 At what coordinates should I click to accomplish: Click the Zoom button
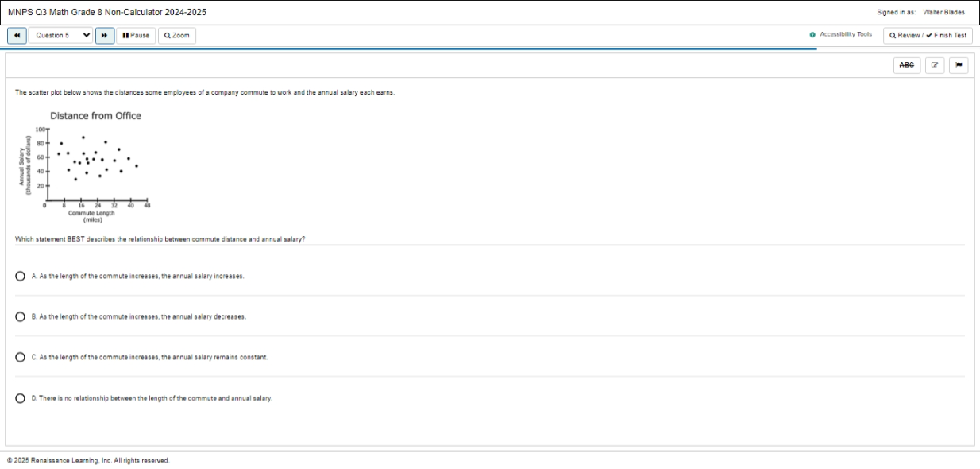tap(177, 36)
